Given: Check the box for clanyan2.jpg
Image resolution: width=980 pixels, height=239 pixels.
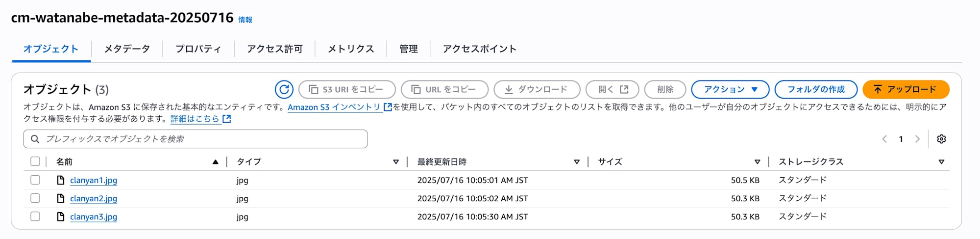Looking at the screenshot, I should pyautogui.click(x=35, y=198).
